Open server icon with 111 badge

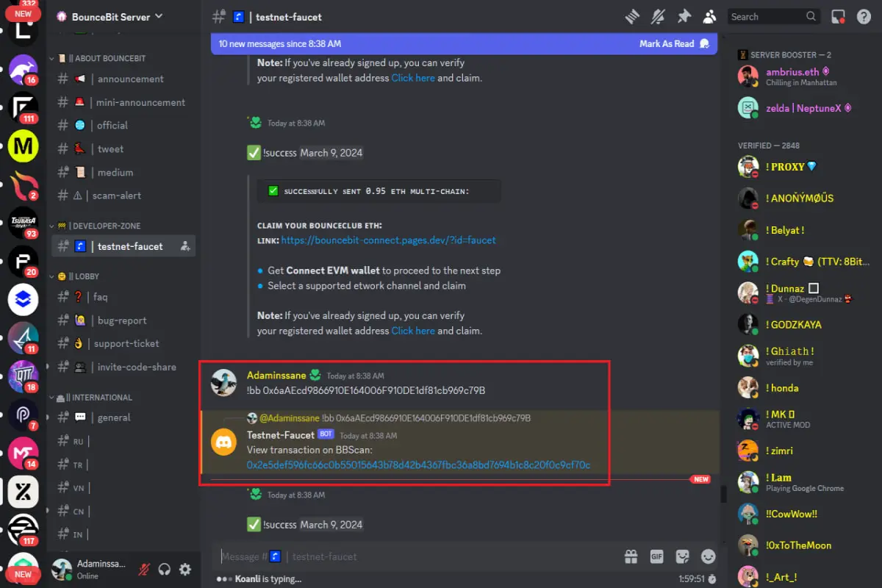click(24, 107)
